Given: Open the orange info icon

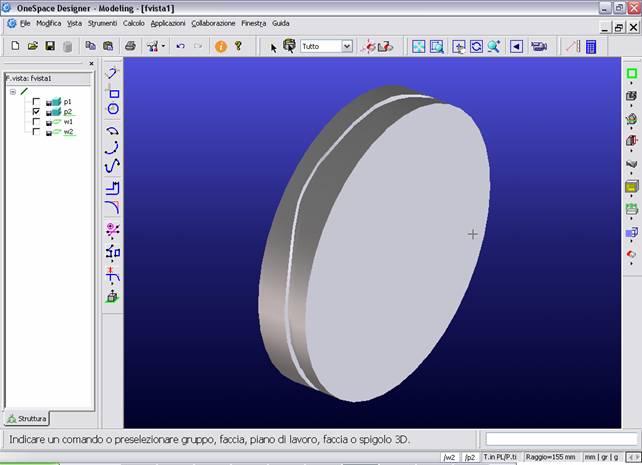Looking at the screenshot, I should point(221,46).
